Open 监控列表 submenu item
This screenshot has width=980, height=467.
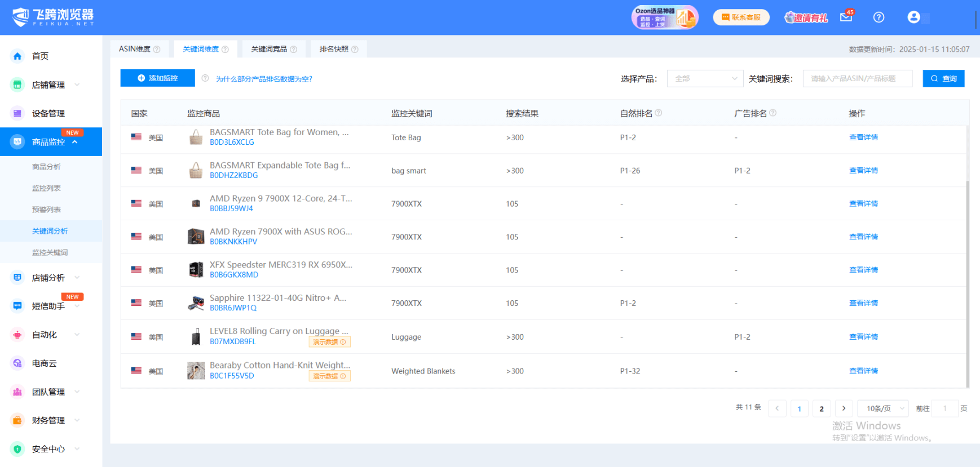[x=46, y=188]
